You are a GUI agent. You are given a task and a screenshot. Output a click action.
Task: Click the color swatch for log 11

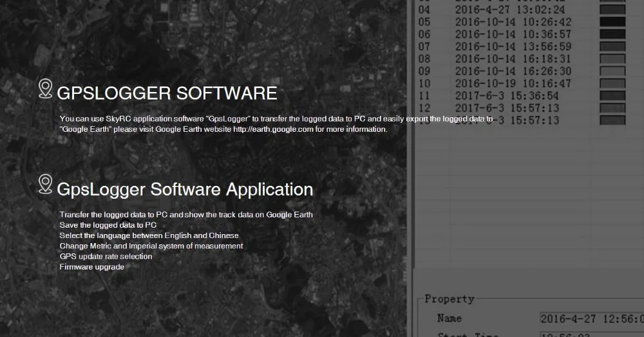(612, 96)
